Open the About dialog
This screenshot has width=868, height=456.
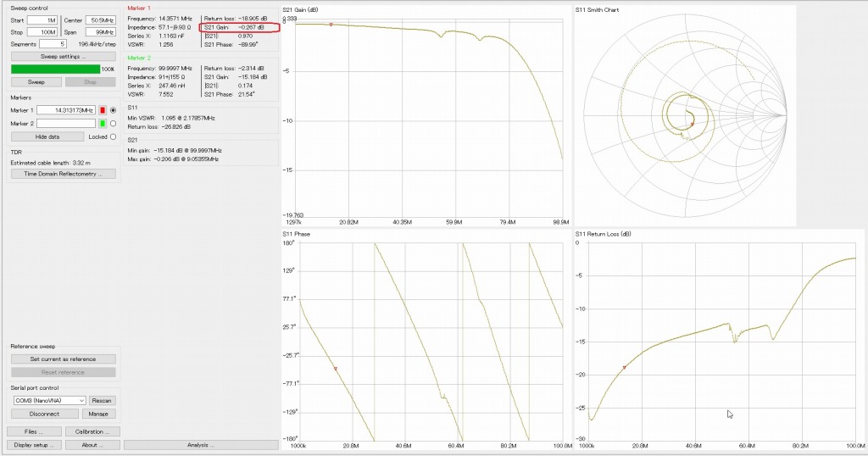92,445
